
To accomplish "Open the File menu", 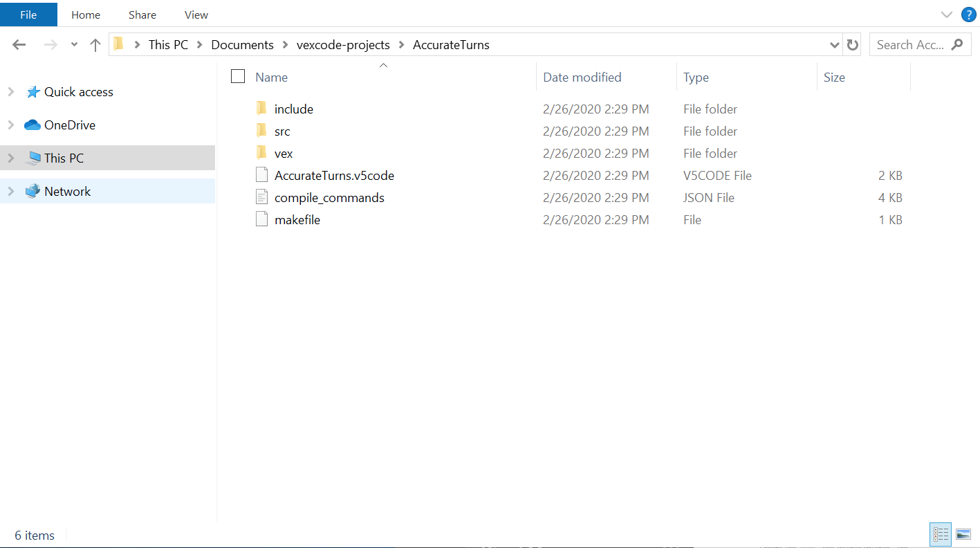I will coord(28,14).
